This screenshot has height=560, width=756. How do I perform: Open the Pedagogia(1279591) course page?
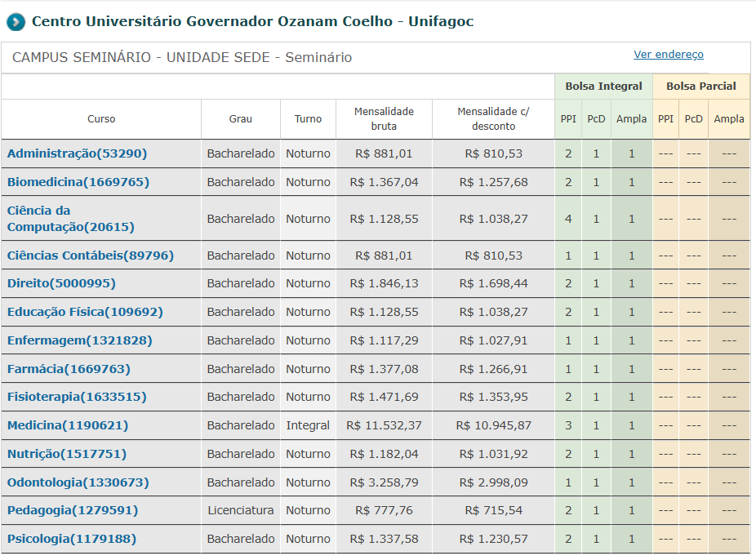(73, 510)
